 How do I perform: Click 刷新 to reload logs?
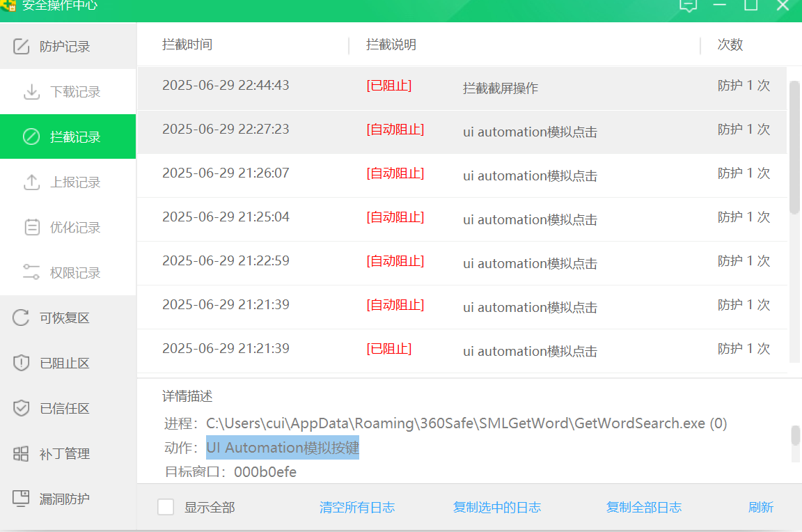[x=761, y=508]
